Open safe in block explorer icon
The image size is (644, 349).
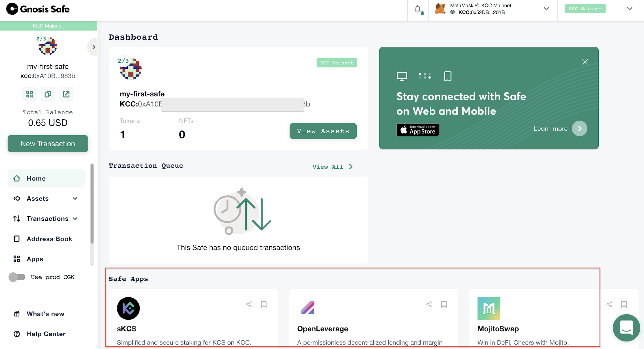coord(66,94)
